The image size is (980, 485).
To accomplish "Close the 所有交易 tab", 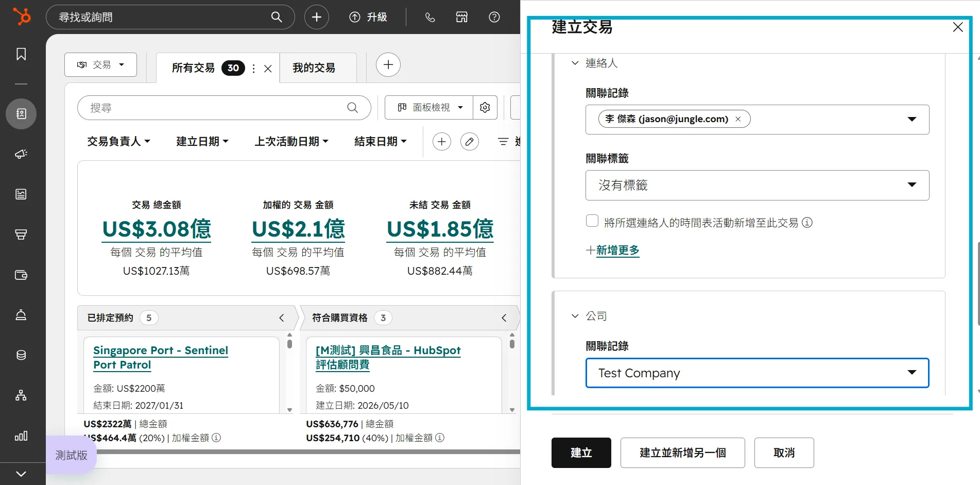I will coord(268,69).
